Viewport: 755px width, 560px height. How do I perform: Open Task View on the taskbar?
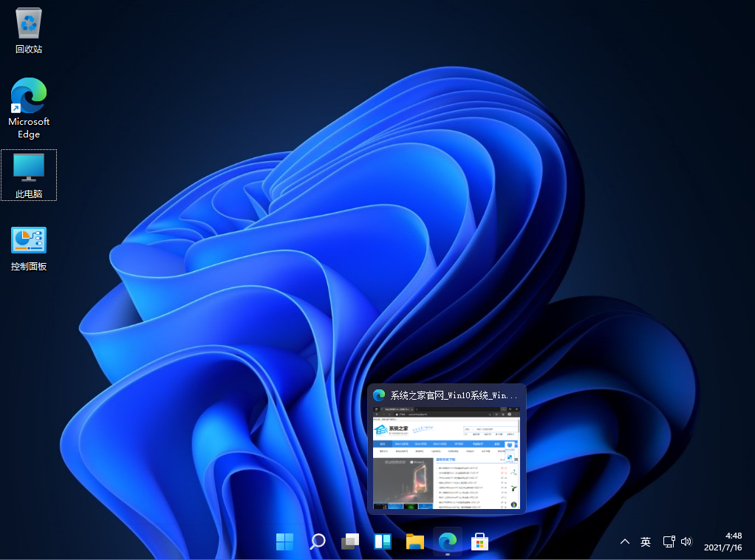[349, 542]
